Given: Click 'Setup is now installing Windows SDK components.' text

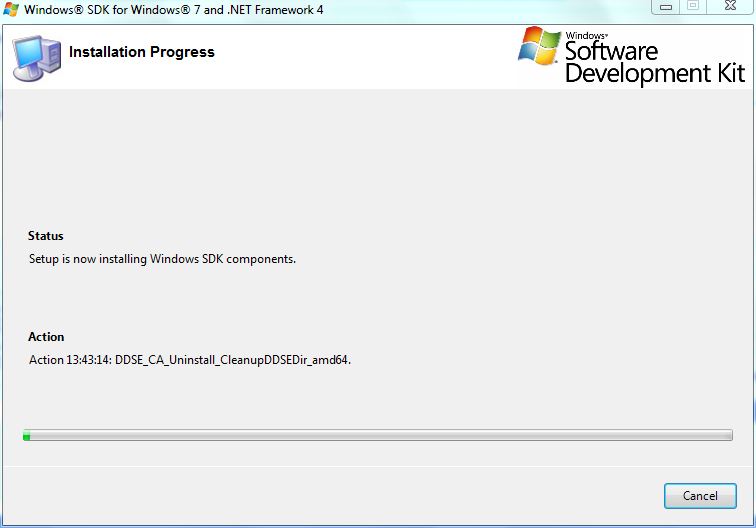Looking at the screenshot, I should 162,259.
